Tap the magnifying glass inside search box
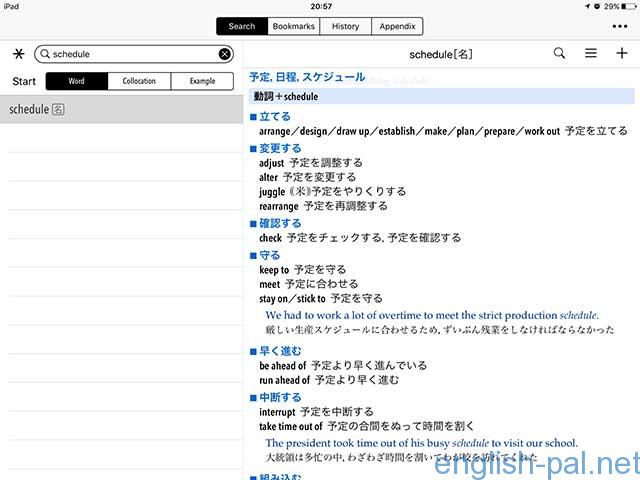Screen dimensions: 640x480 [x=45, y=54]
